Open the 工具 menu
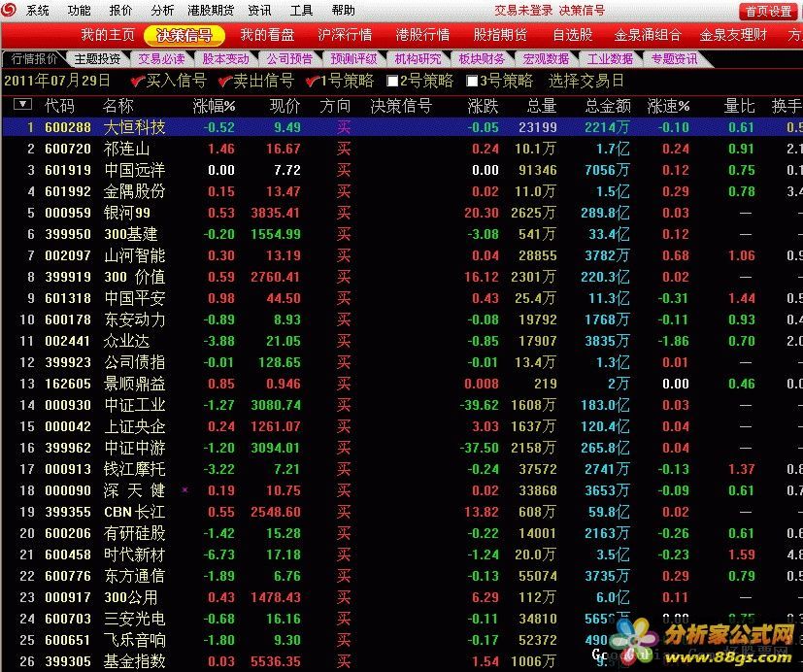The height and width of the screenshot is (672, 803). (301, 11)
